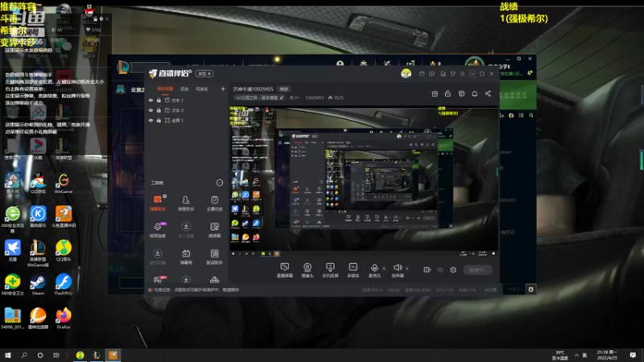Viewport: 644px width, 362px height.
Task: Open WeGame desktop shortcut
Action: pyautogui.click(x=64, y=183)
